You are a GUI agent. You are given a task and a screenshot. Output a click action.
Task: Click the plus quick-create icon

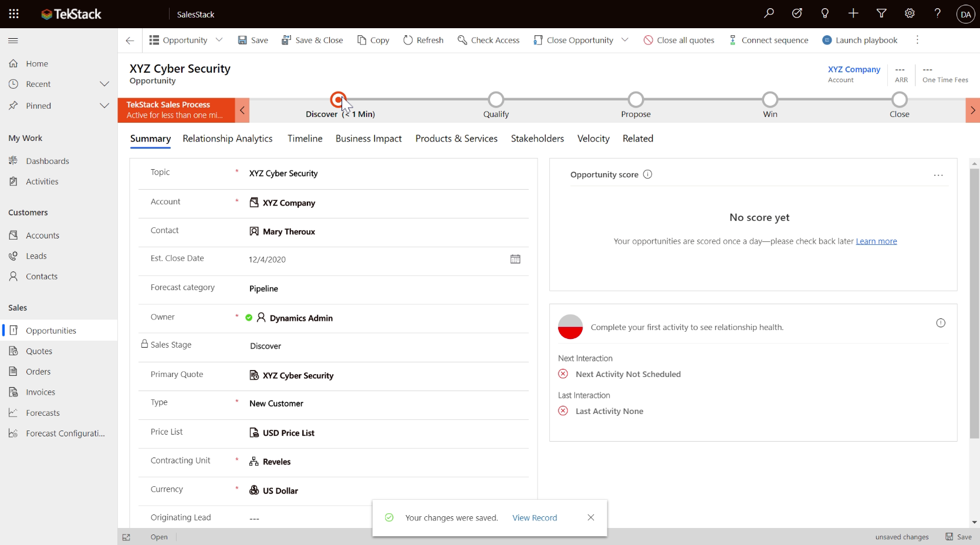(853, 14)
